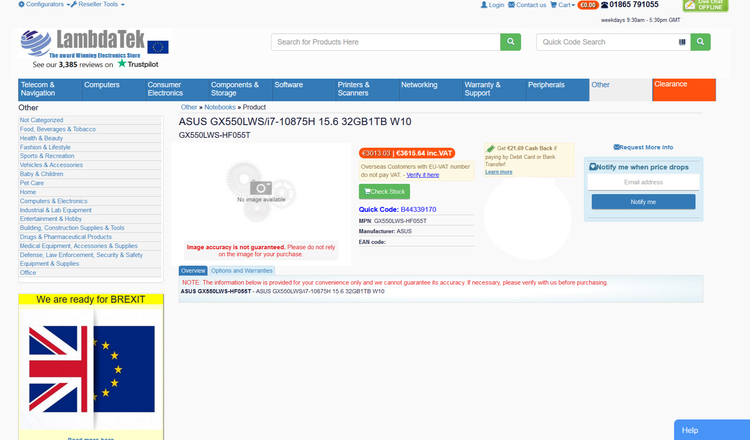
Task: Open the Warranty & Support menu
Action: pos(494,89)
